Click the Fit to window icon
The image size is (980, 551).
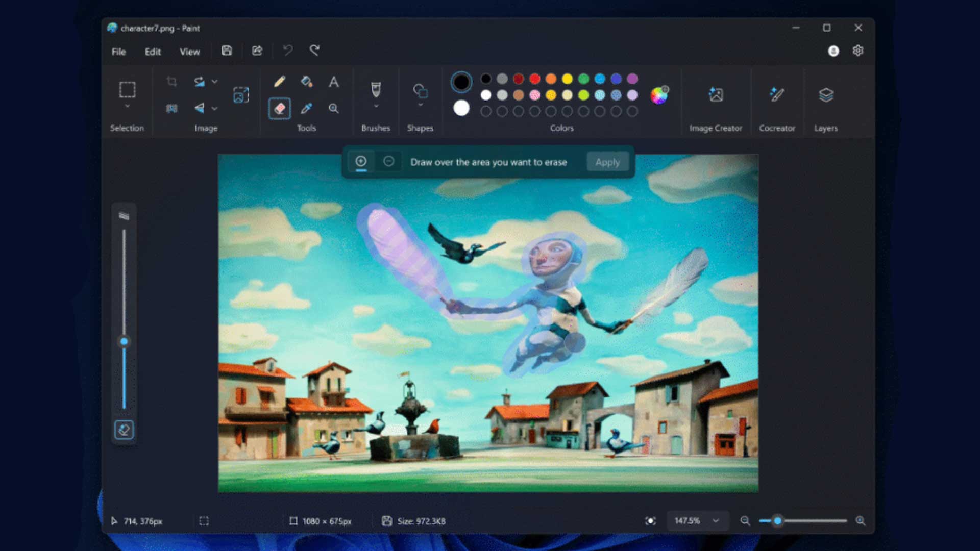click(x=650, y=521)
